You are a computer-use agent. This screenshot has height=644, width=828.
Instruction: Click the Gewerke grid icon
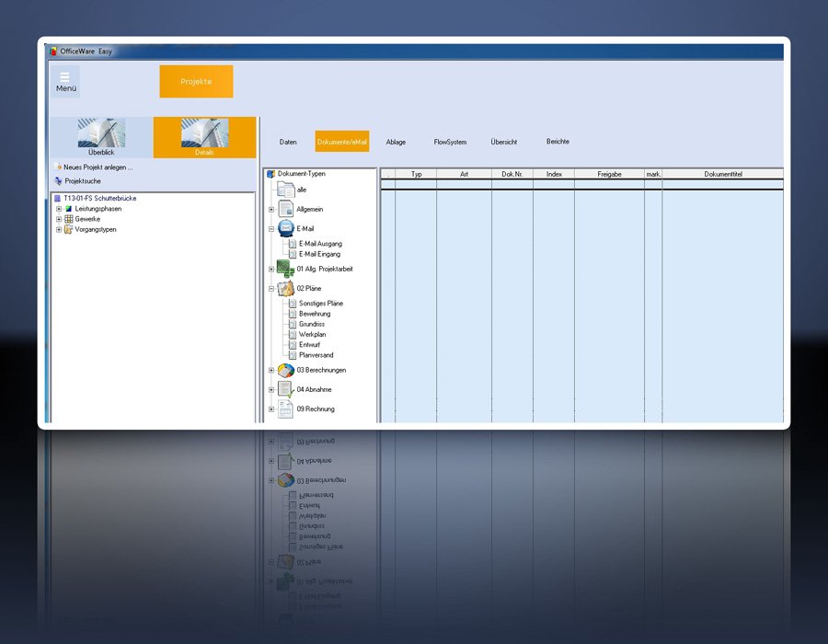69,219
